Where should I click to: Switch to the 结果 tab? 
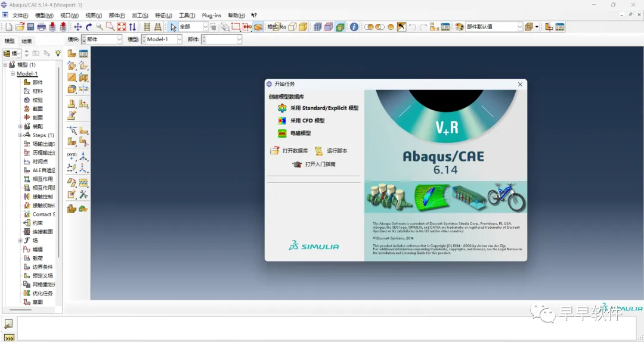coord(27,41)
